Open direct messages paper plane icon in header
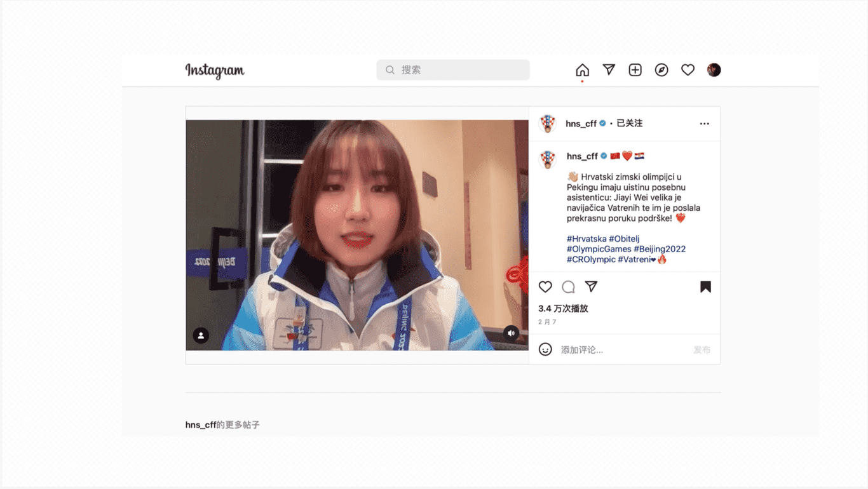The height and width of the screenshot is (489, 868). pos(609,70)
